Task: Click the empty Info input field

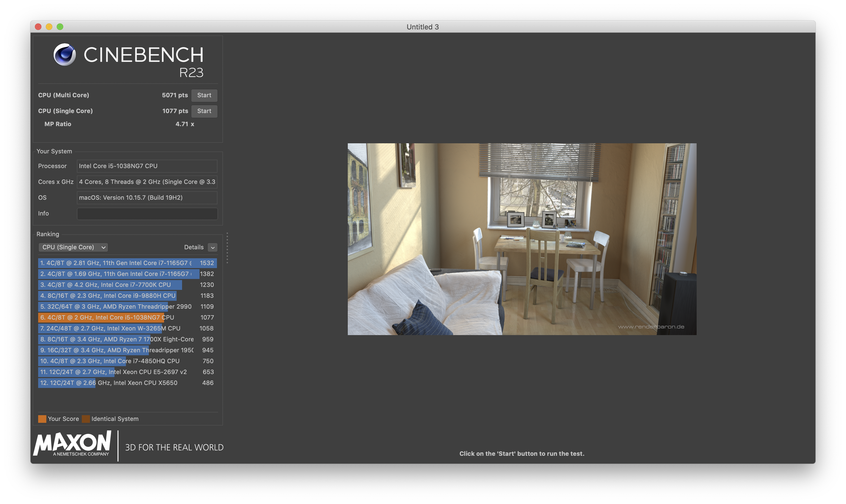Action: click(147, 214)
